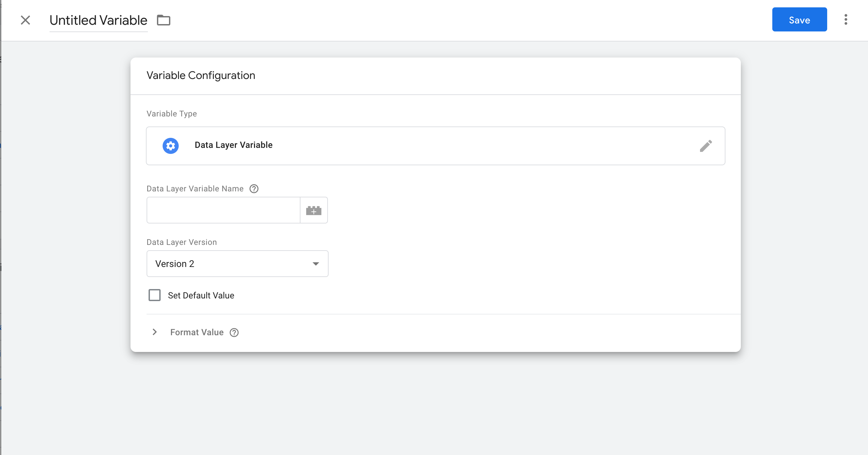Rename the Untitled Variable title
Viewport: 868px width, 455px height.
[98, 20]
